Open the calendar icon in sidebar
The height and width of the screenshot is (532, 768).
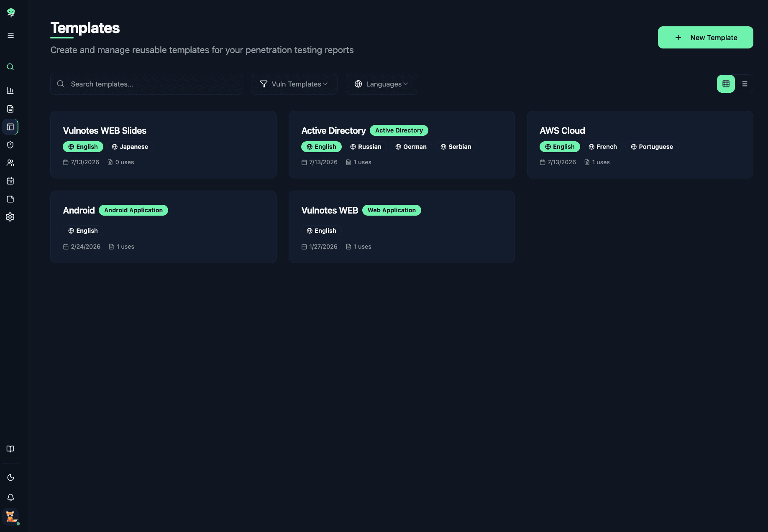(10, 181)
